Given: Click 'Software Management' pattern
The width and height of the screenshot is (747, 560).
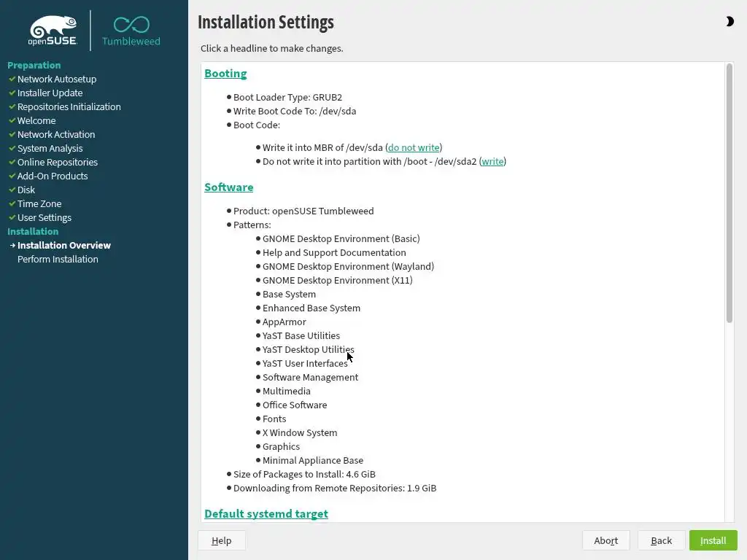Looking at the screenshot, I should pyautogui.click(x=310, y=377).
